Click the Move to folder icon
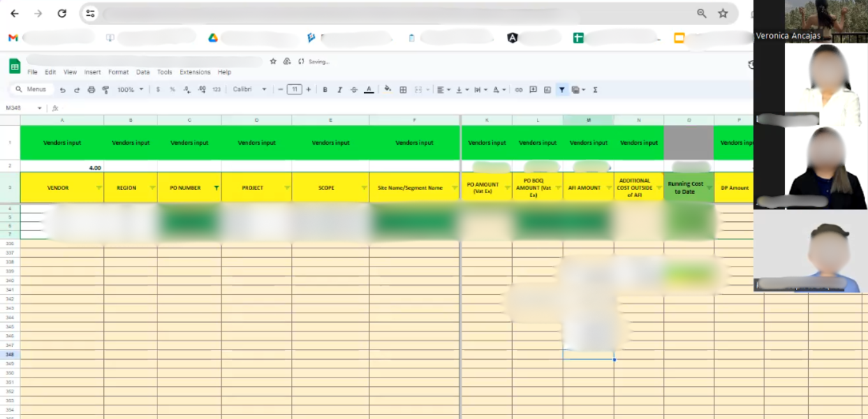 pyautogui.click(x=287, y=61)
